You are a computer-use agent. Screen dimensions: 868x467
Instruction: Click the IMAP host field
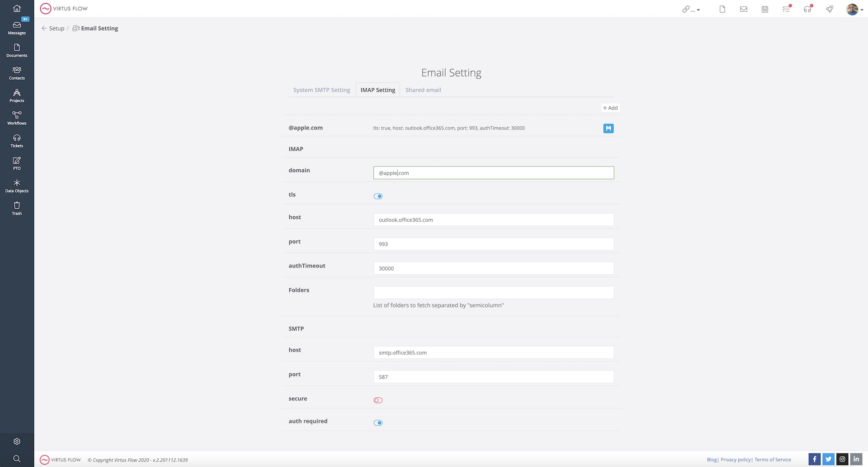(x=494, y=220)
